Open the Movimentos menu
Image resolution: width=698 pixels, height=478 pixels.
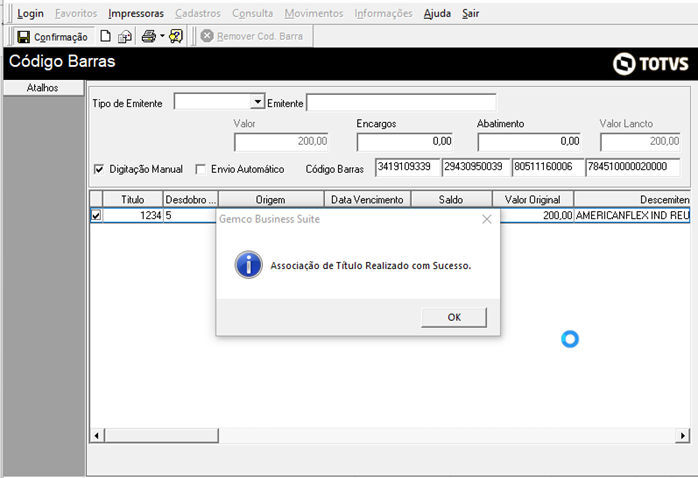[314, 13]
